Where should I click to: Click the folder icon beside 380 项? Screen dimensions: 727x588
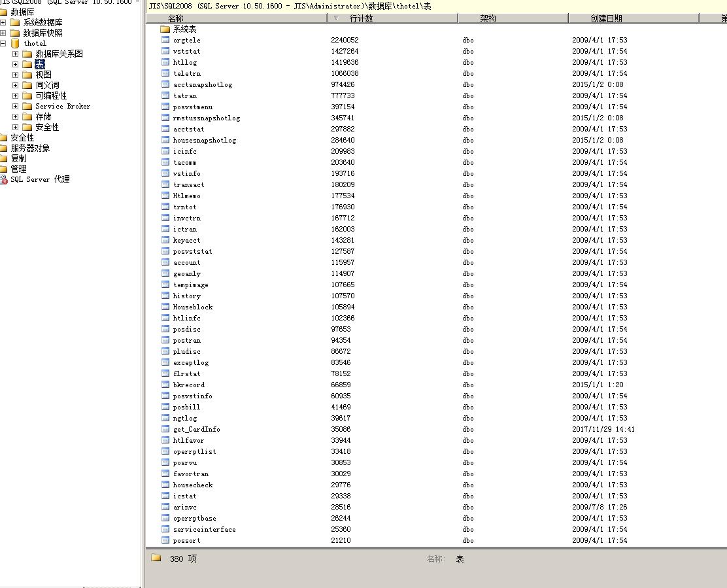click(156, 558)
